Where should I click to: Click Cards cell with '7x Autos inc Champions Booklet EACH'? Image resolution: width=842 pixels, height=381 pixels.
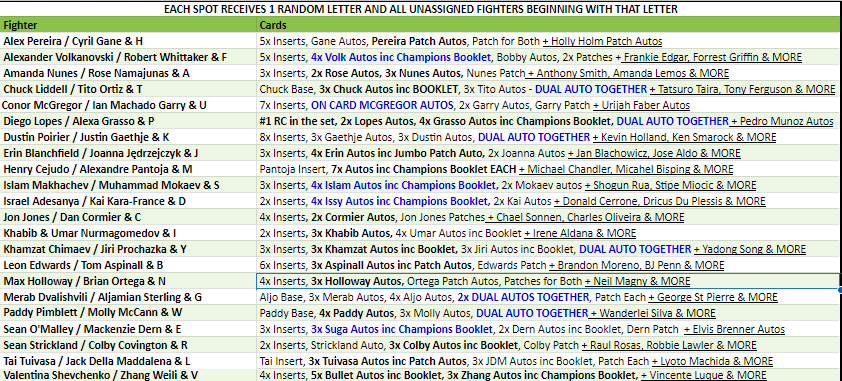point(549,169)
